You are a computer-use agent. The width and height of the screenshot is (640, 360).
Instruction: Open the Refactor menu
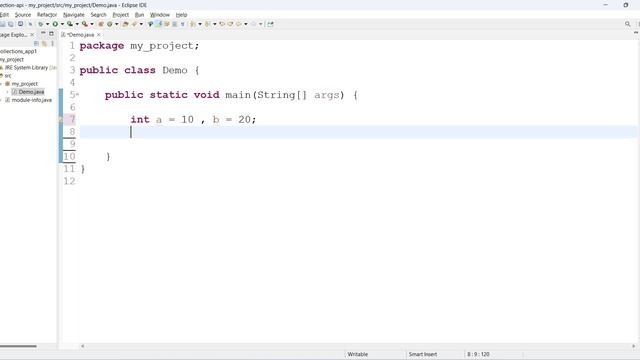(47, 15)
